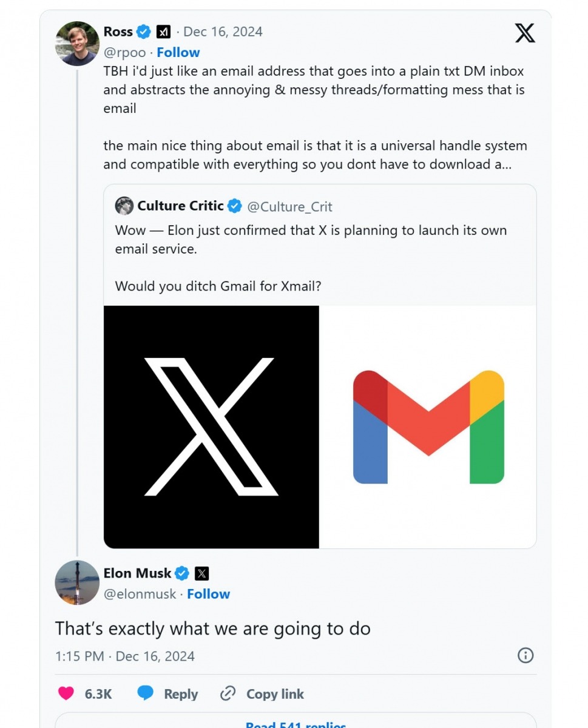588x728 pixels.
Task: Click the copy link chain icon
Action: click(x=228, y=693)
